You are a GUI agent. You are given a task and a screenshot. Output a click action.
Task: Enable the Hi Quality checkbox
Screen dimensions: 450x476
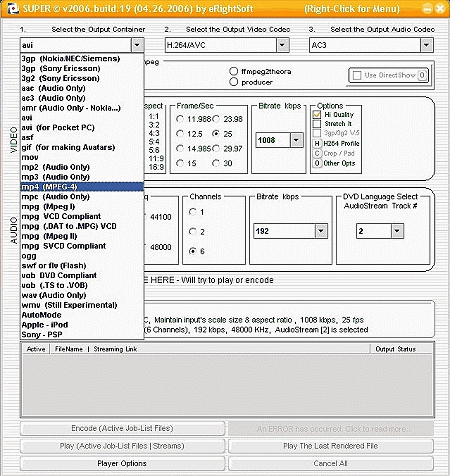point(317,114)
